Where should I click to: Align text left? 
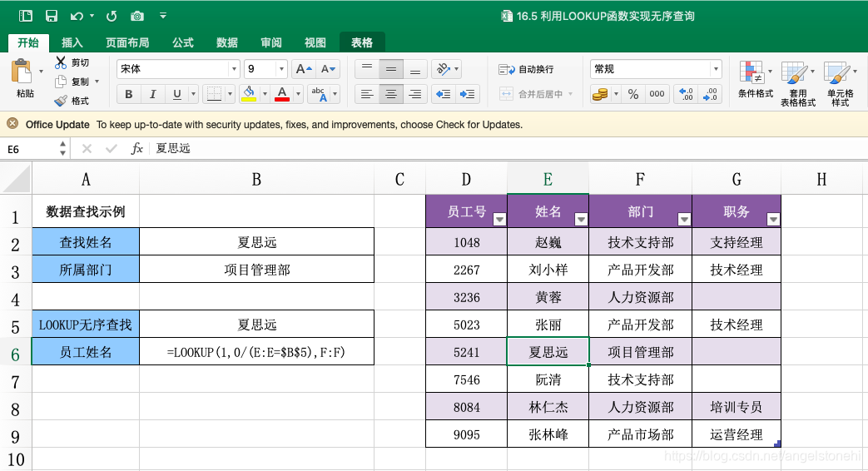tap(367, 94)
